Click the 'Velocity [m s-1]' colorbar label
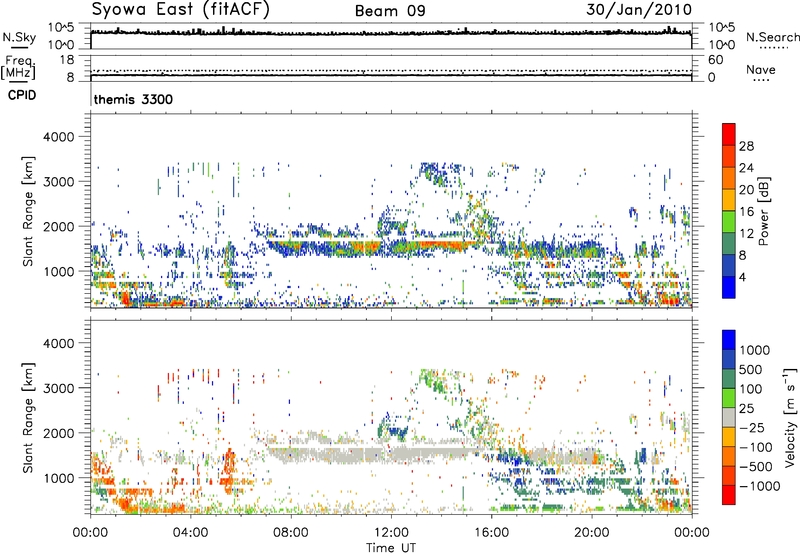This screenshot has height=554, width=800. tap(790, 417)
